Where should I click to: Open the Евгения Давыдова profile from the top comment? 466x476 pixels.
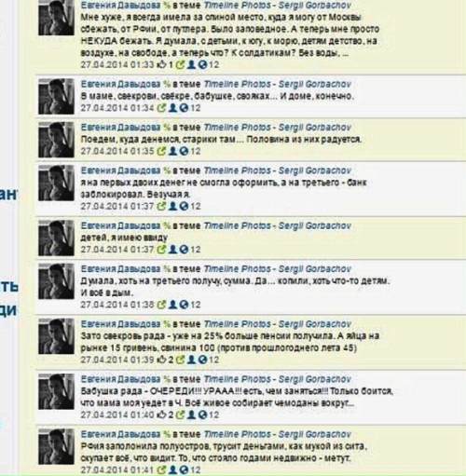121,5
